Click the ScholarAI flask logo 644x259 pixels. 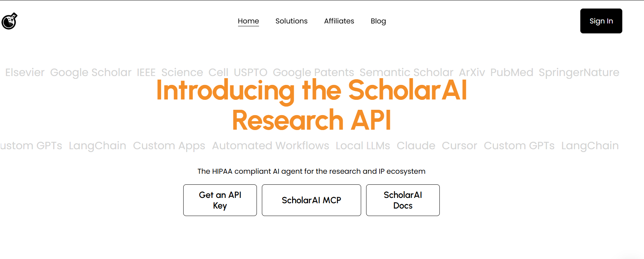[x=10, y=21]
